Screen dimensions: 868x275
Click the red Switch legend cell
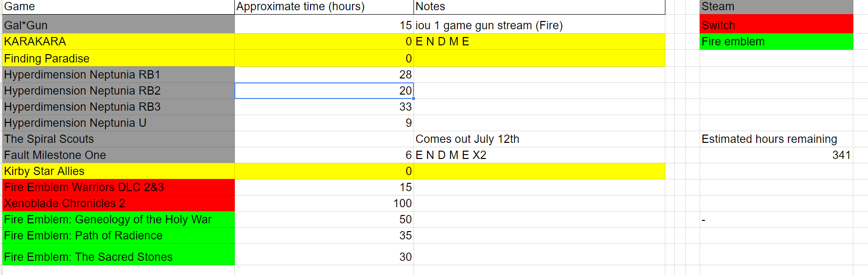pos(776,24)
